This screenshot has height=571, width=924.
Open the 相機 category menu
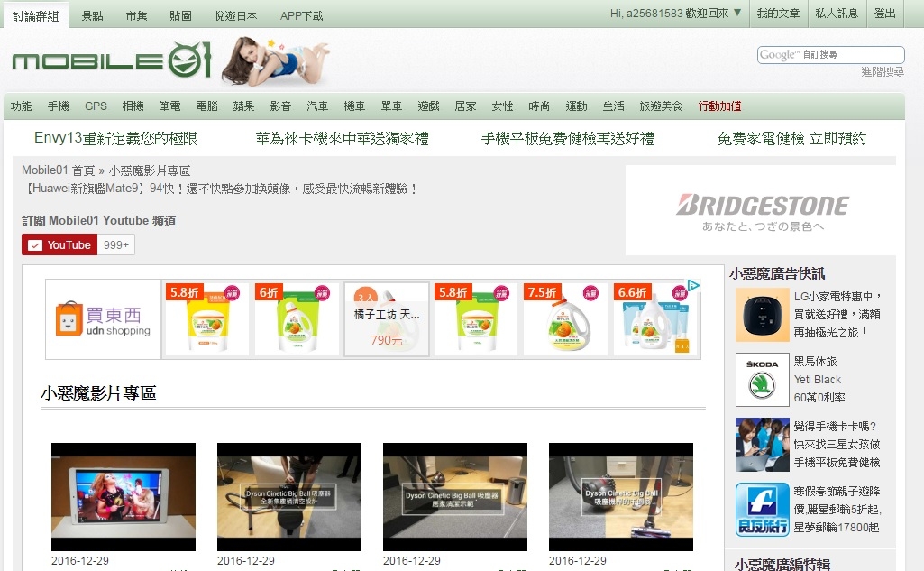pos(133,106)
